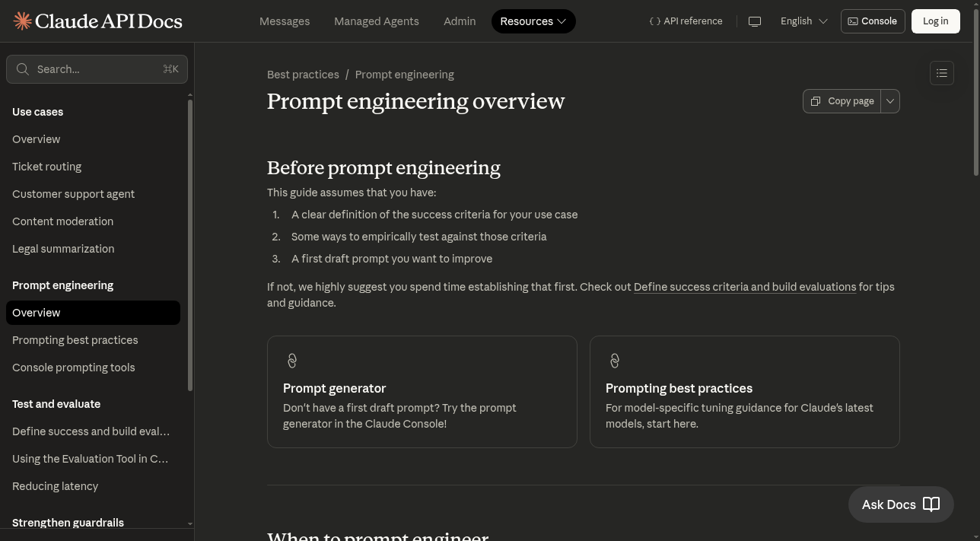Viewport: 980px width, 541px height.
Task: Click the search magnifier icon
Action: pyautogui.click(x=23, y=69)
